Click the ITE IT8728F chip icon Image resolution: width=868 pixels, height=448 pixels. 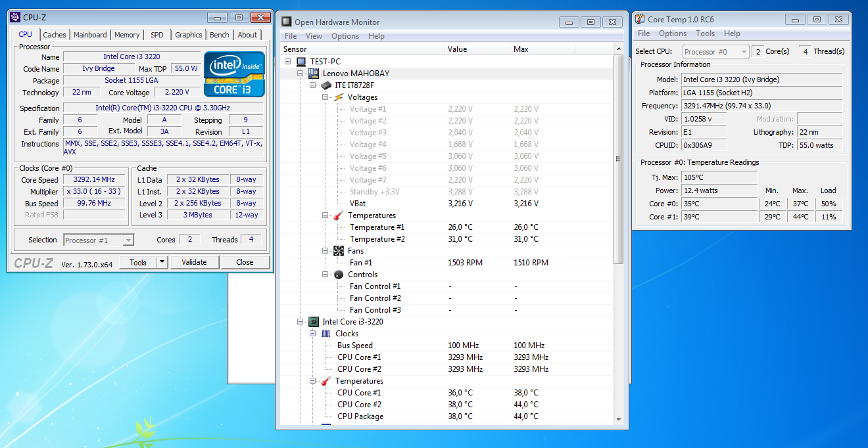tap(326, 85)
